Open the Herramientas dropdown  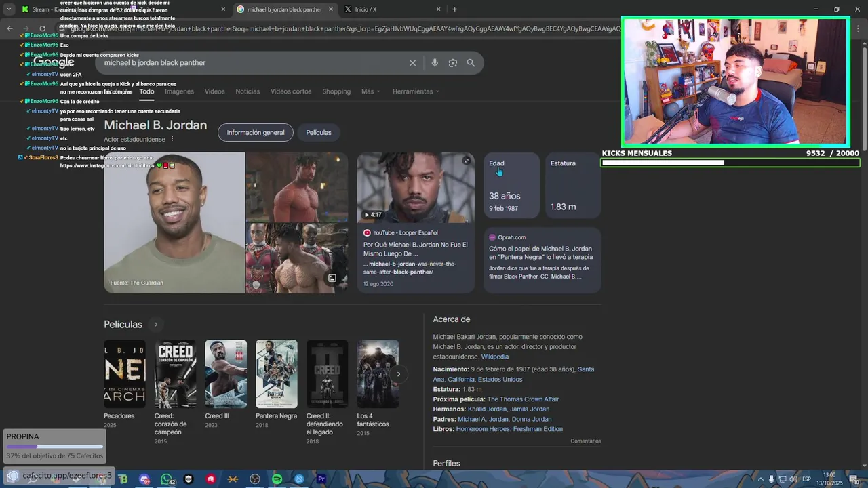pos(416,91)
